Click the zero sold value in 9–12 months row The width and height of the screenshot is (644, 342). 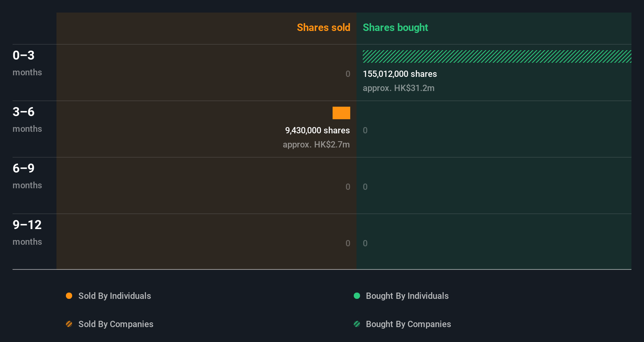coord(348,243)
